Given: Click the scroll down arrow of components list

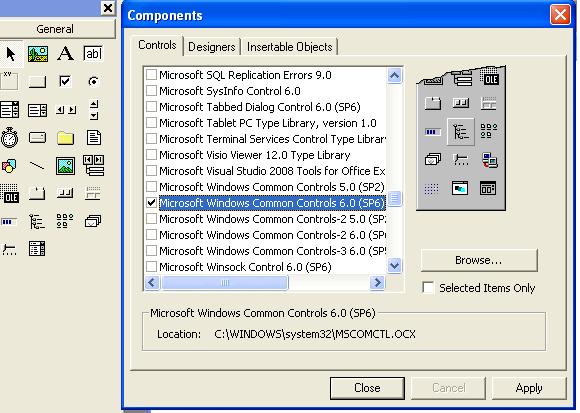Looking at the screenshot, I should pyautogui.click(x=394, y=265).
